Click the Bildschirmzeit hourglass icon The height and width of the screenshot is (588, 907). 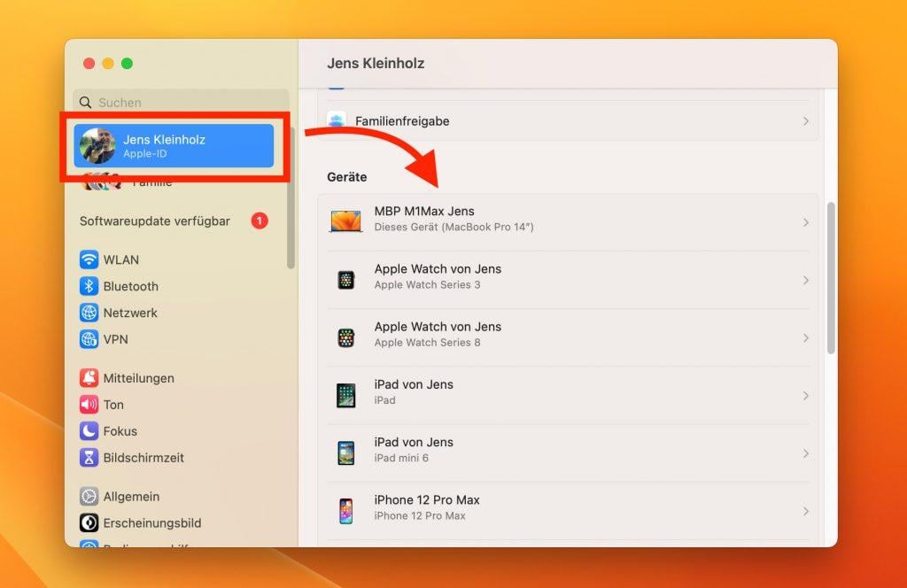(x=89, y=458)
